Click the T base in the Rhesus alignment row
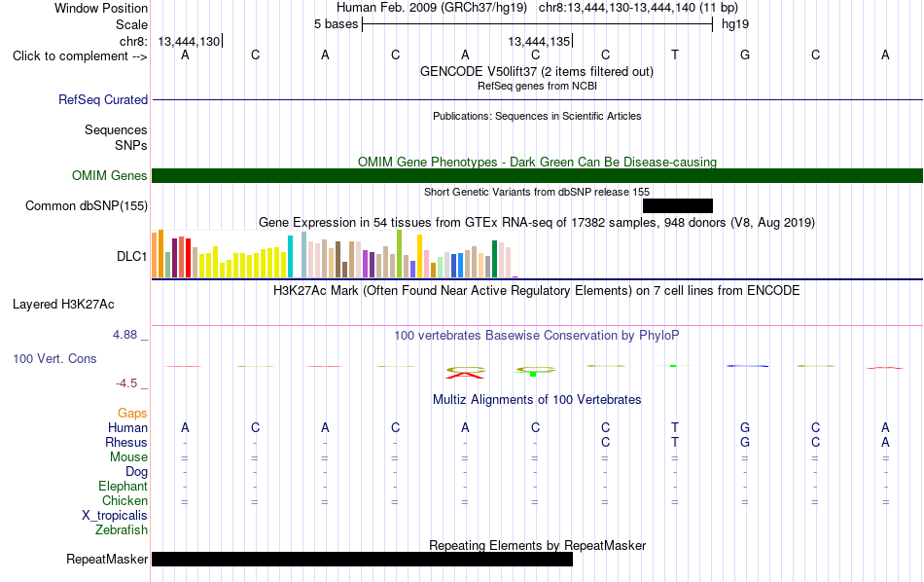This screenshot has height=582, width=924. (675, 442)
